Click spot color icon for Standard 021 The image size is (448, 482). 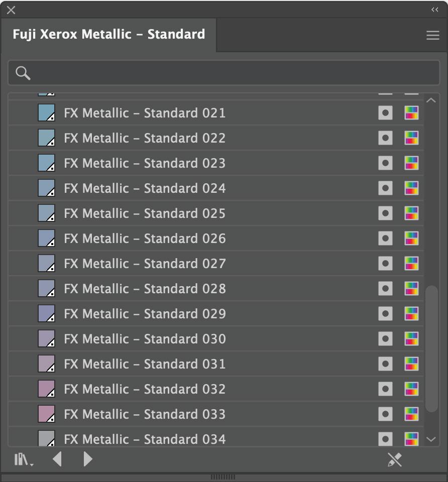385,113
